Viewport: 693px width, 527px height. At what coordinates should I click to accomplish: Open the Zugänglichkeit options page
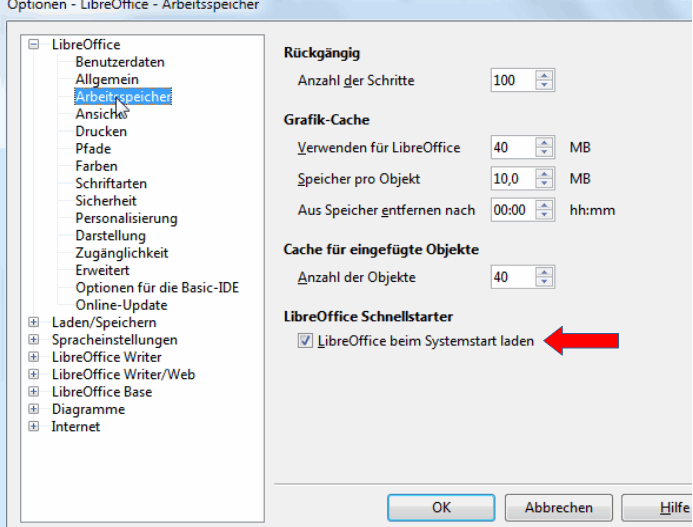click(122, 253)
